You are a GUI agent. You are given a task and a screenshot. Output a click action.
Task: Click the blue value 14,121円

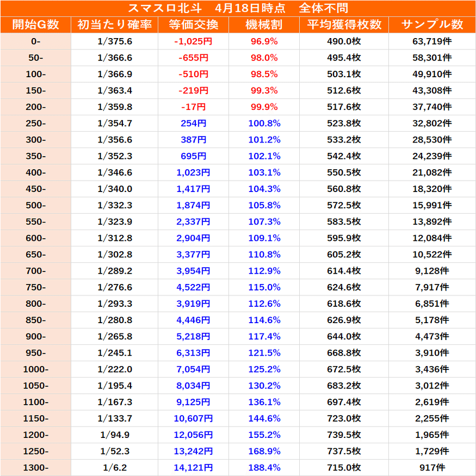tap(193, 467)
